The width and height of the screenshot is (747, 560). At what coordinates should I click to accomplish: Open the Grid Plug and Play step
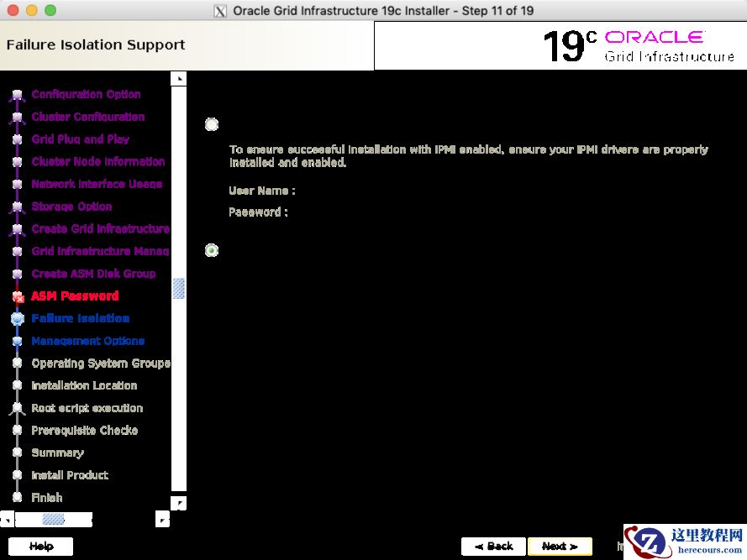point(81,139)
